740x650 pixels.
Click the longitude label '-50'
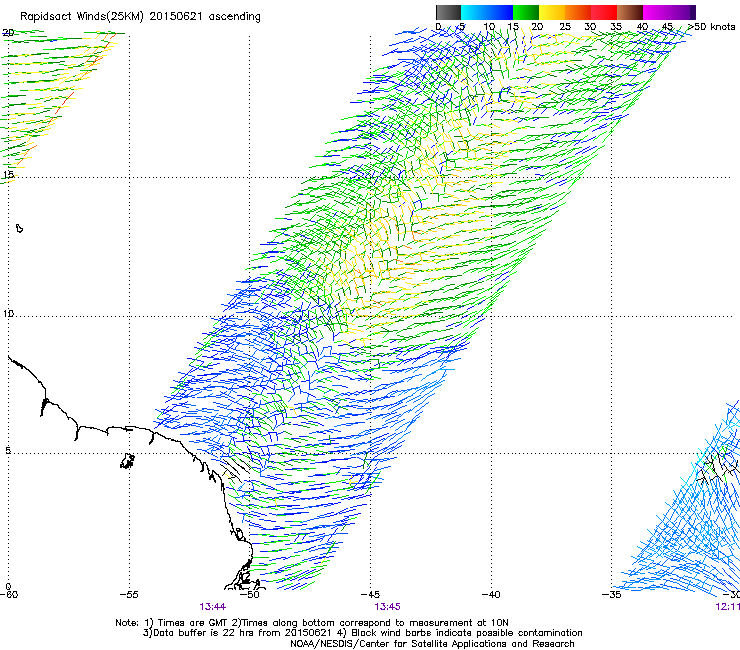250,595
